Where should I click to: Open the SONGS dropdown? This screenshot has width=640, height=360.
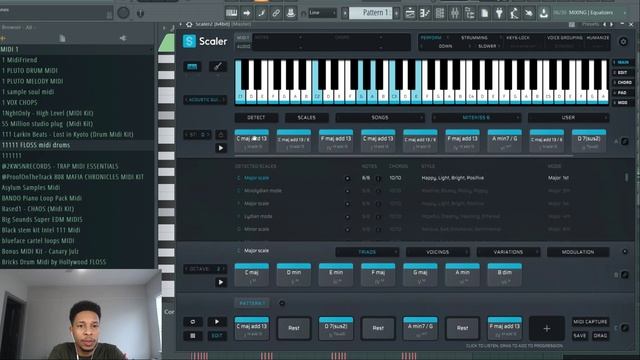tap(380, 118)
